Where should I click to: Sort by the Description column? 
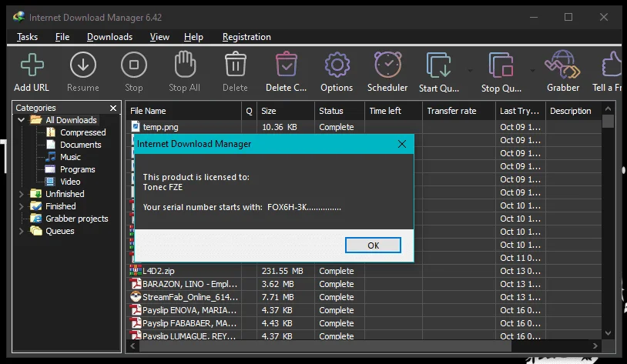574,111
